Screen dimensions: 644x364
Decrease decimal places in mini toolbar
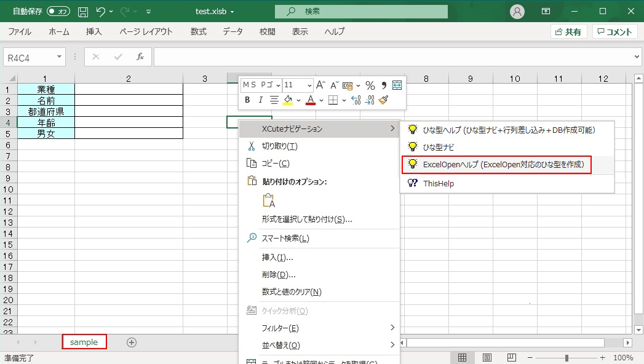(370, 100)
